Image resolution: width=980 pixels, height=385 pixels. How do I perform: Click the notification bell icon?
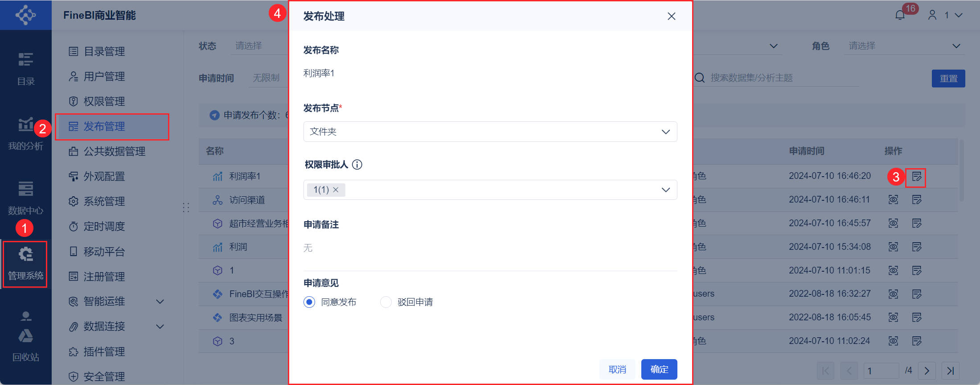pos(900,15)
